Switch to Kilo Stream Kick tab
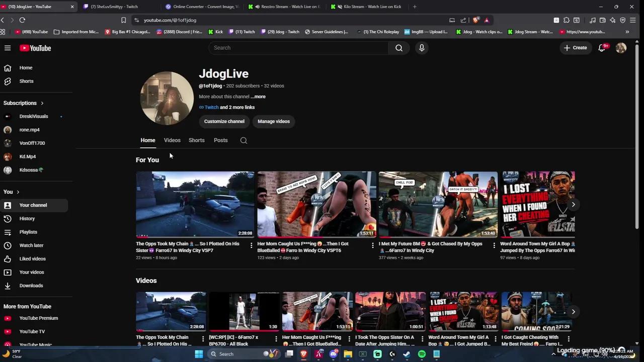644x362 pixels. tap(367, 7)
